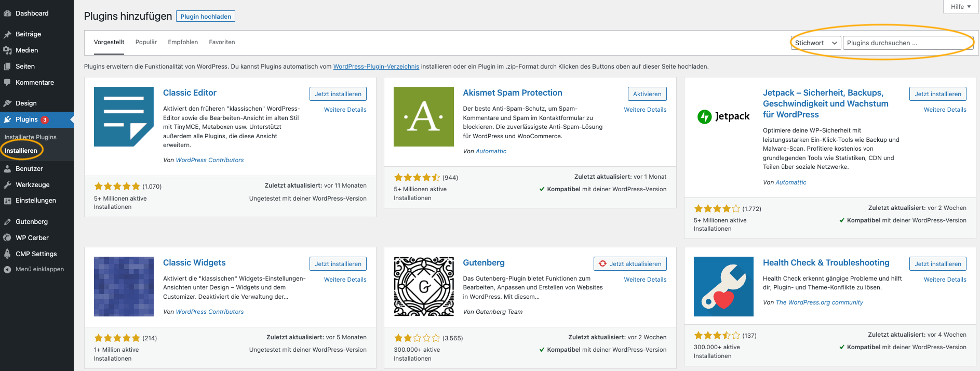Expand the Hilfe help panel
980x371 pixels.
point(961,7)
